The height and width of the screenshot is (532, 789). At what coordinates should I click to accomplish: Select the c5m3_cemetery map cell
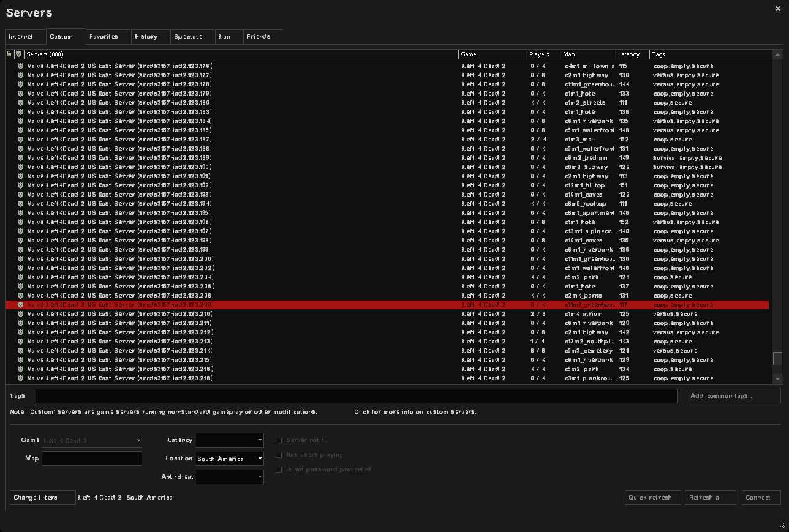(x=589, y=351)
